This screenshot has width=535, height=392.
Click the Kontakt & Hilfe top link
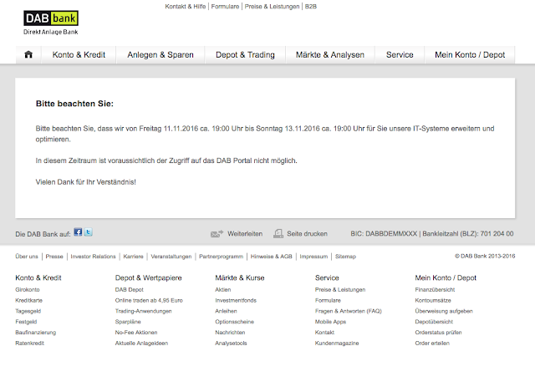(x=186, y=7)
